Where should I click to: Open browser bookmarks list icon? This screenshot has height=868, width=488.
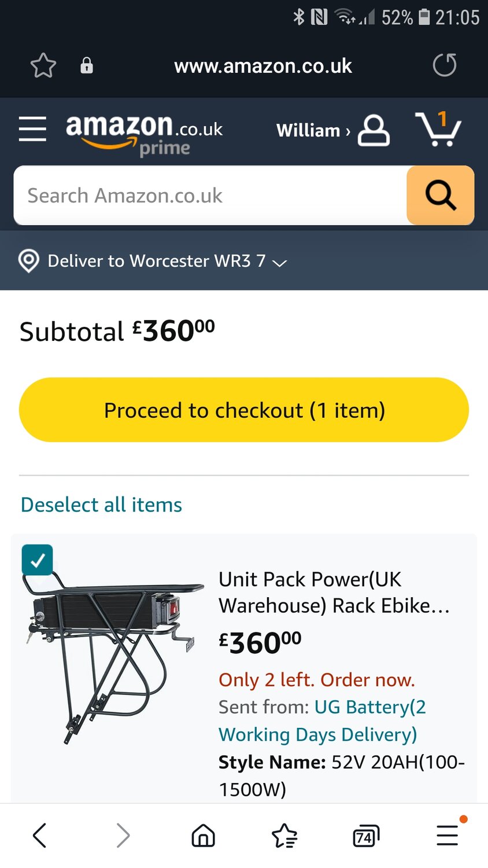click(x=284, y=836)
